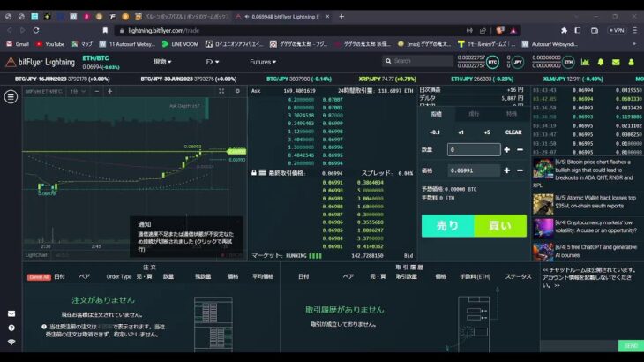Add +0.1 to quantity

(435, 132)
